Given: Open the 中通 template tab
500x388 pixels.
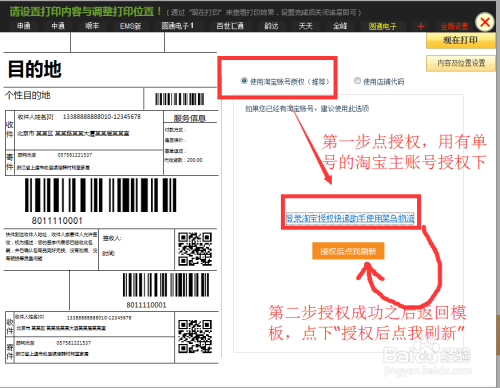Looking at the screenshot, I should [x=58, y=26].
